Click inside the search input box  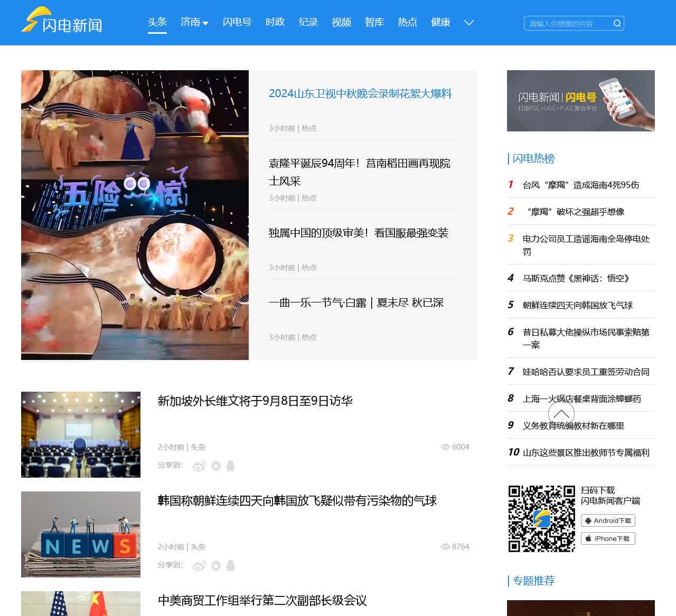point(565,23)
